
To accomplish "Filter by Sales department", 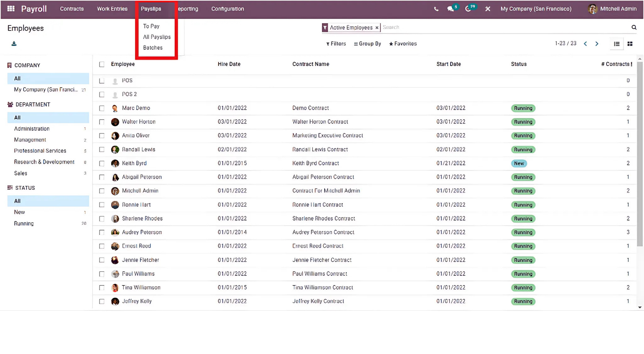I will [21, 173].
